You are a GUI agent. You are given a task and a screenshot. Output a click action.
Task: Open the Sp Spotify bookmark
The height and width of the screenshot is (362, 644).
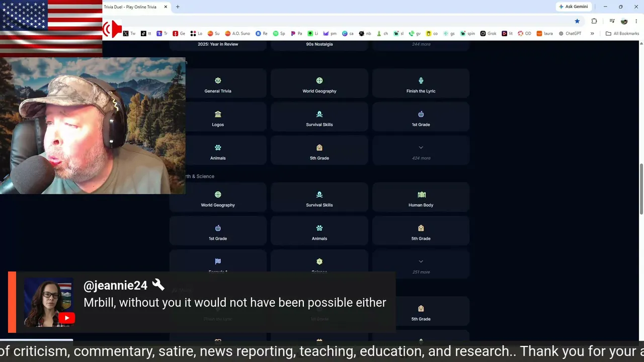[279, 34]
